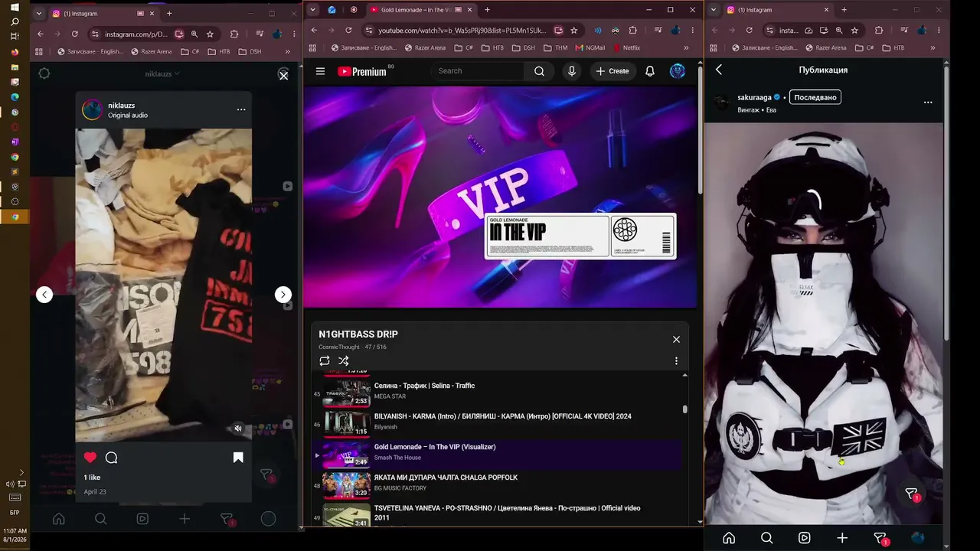Screen dimensions: 980x551
Task: Open Windows taskbar search
Action: (15, 21)
